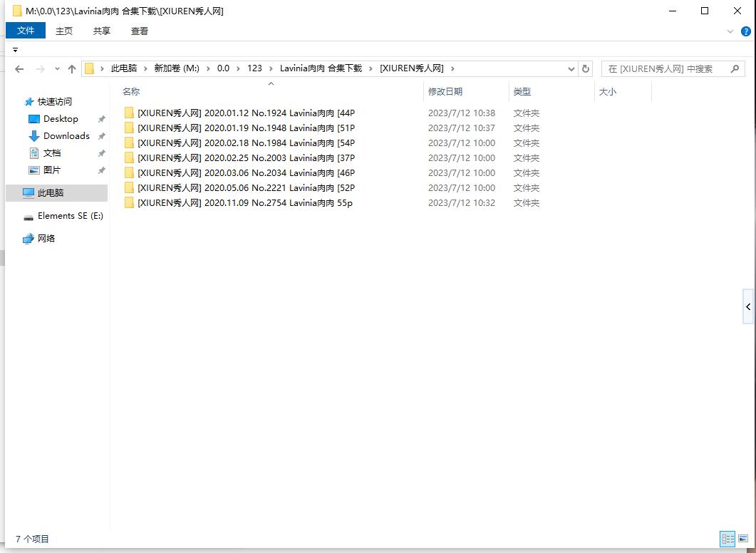Click the 7 个项目 status text
Screen dimensions: 756x553
(32, 539)
